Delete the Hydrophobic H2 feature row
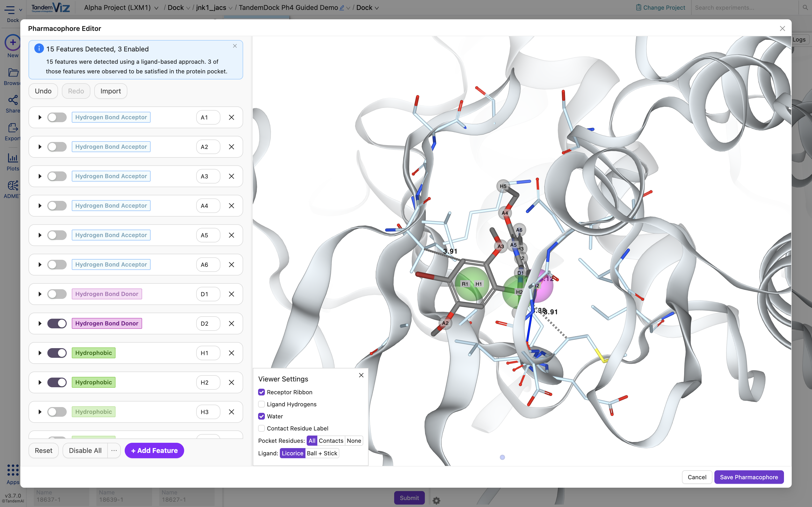Screen dimensions: 812x507 pos(232,383)
